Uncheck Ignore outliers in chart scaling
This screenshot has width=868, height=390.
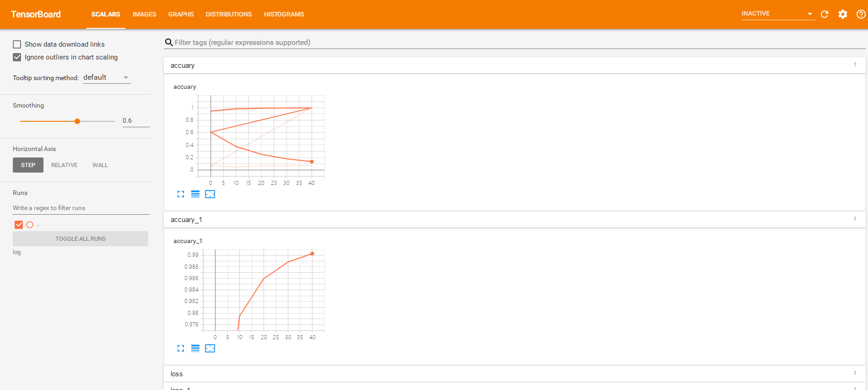[x=17, y=57]
